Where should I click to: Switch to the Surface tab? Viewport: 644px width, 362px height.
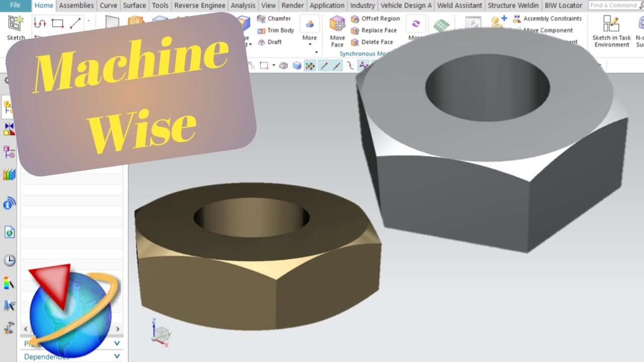pyautogui.click(x=134, y=6)
